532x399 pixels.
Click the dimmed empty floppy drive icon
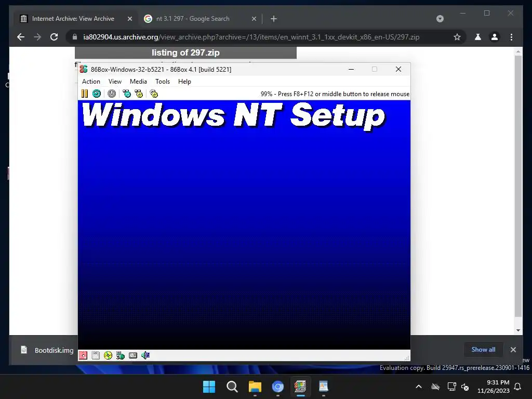click(96, 355)
